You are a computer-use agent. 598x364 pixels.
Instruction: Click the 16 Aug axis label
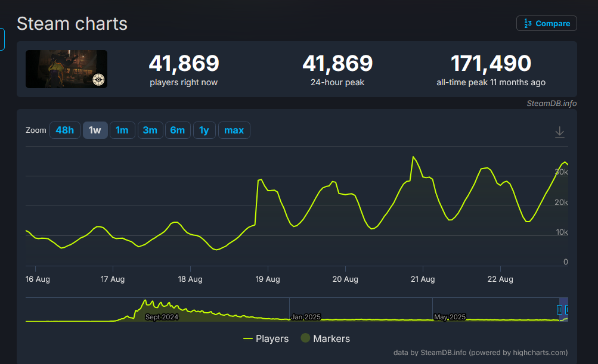38,279
